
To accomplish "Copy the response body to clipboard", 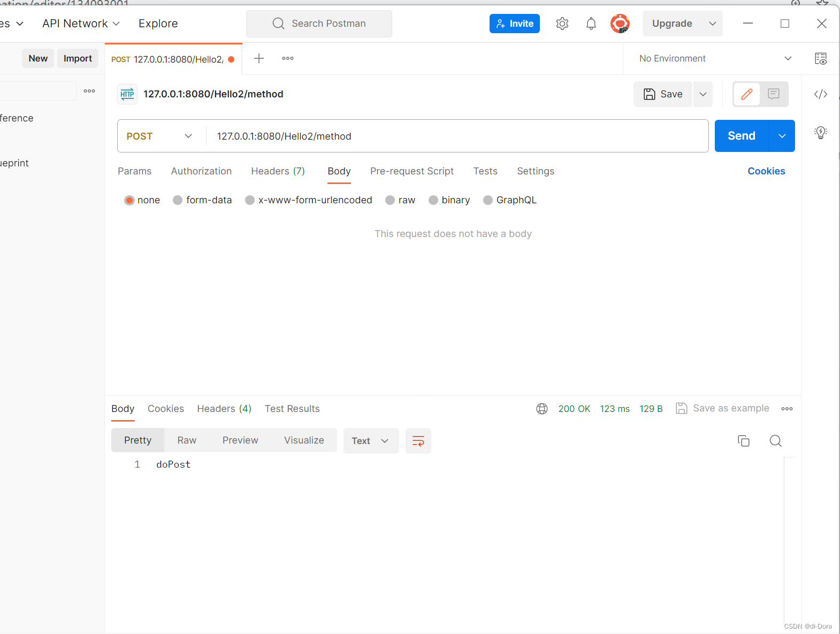I will click(x=744, y=441).
